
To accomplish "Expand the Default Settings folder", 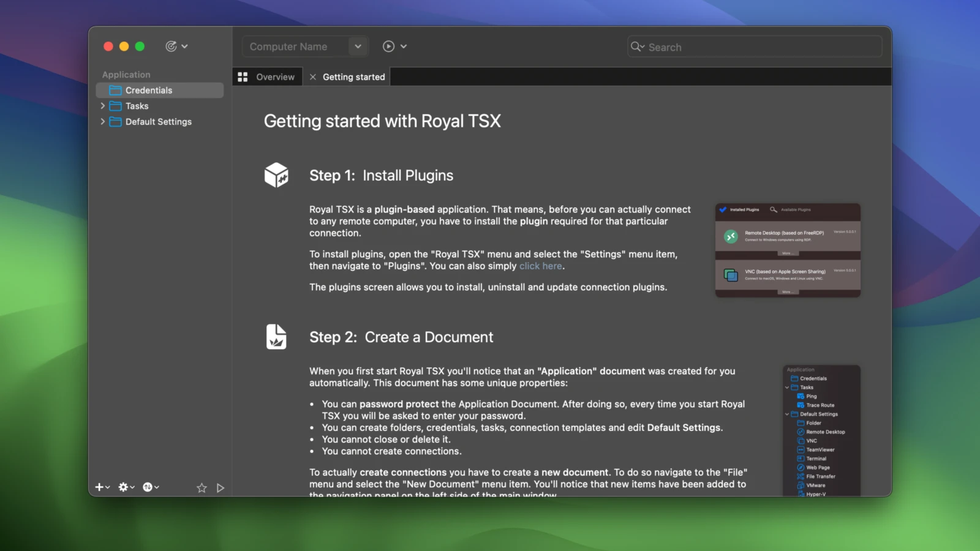I will click(103, 121).
